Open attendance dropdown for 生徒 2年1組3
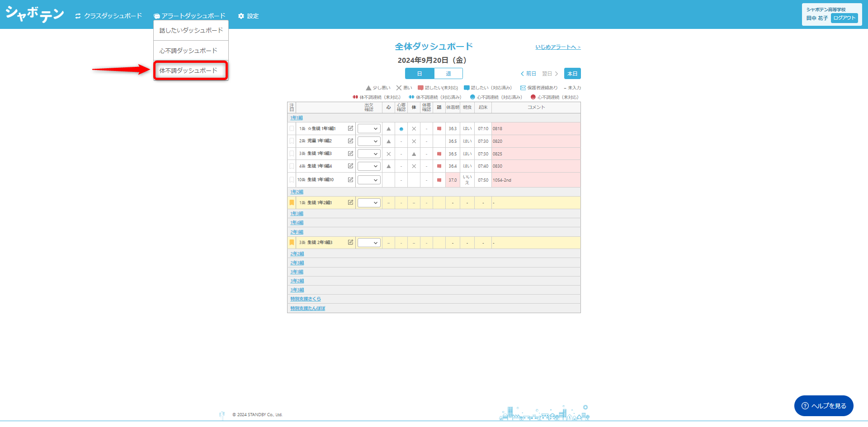The width and height of the screenshot is (868, 427). point(369,243)
